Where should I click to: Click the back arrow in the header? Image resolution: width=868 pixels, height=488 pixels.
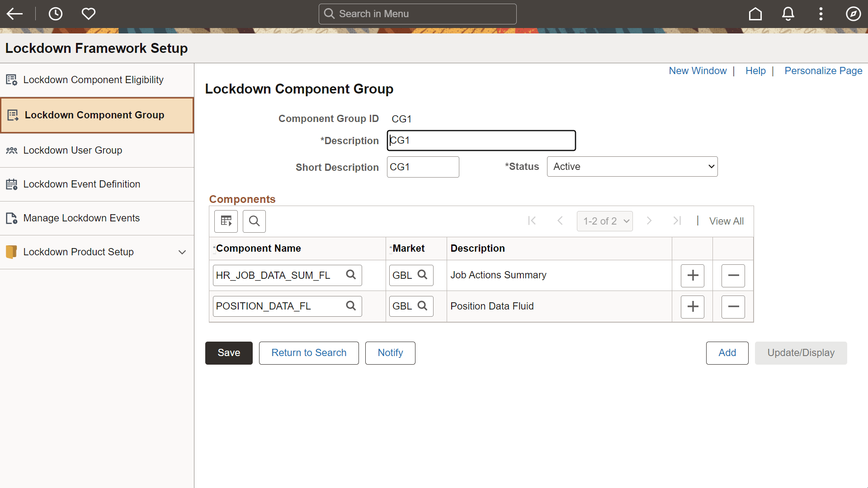[14, 14]
